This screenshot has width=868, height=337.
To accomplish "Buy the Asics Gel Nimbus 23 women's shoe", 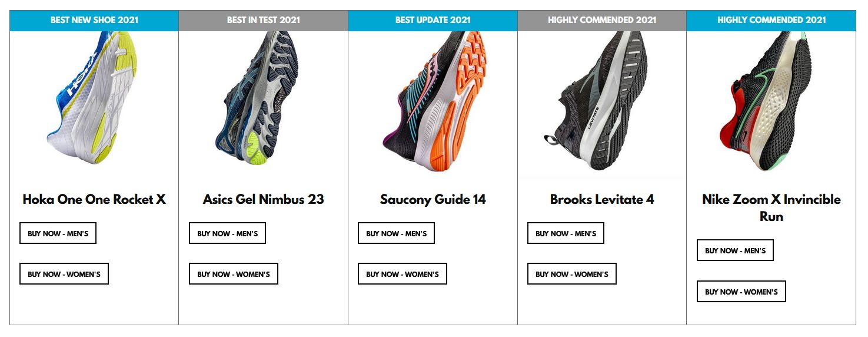I will [234, 274].
